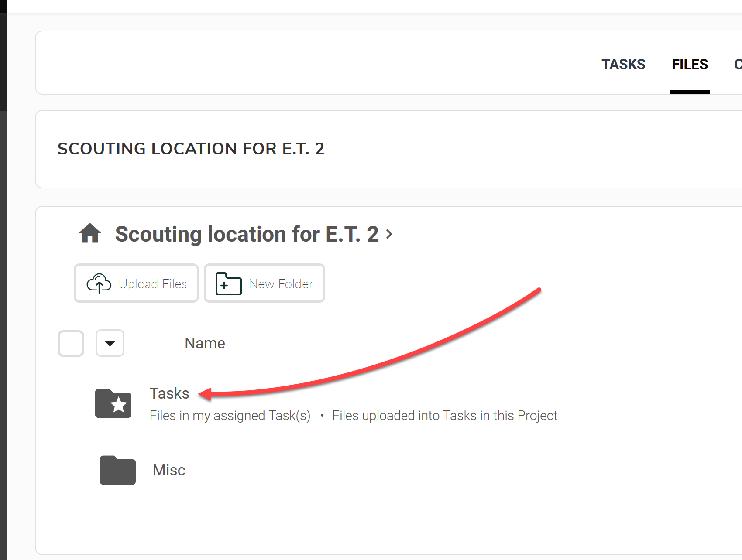This screenshot has width=742, height=560.
Task: Click the Scouting location for E.T. 2 breadcrumb
Action: (x=247, y=234)
